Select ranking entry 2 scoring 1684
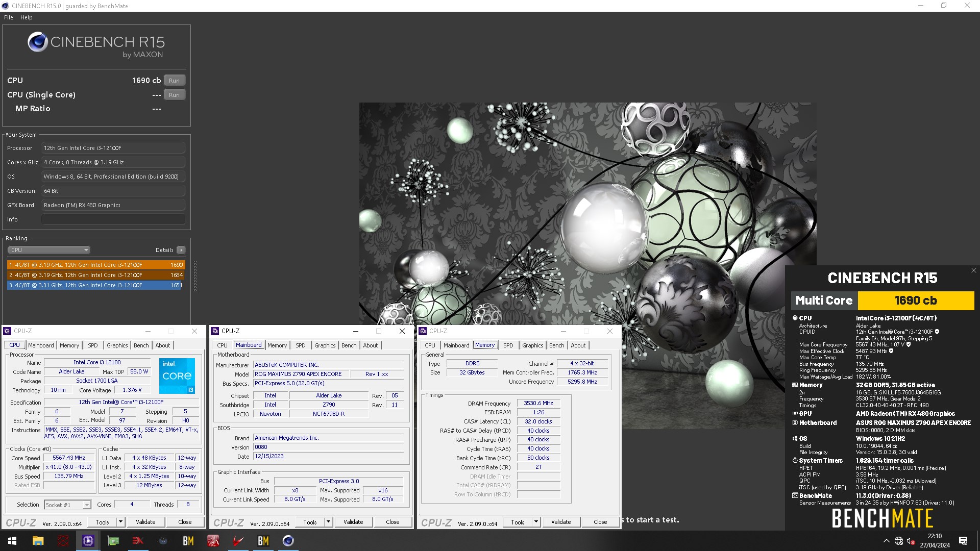Viewport: 980px width, 551px height. [x=95, y=275]
